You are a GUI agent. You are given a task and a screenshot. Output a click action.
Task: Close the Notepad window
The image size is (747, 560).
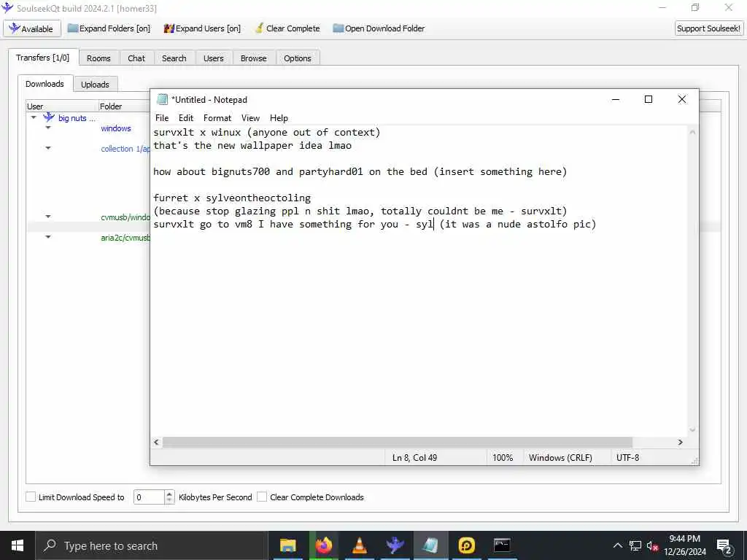pyautogui.click(x=682, y=99)
